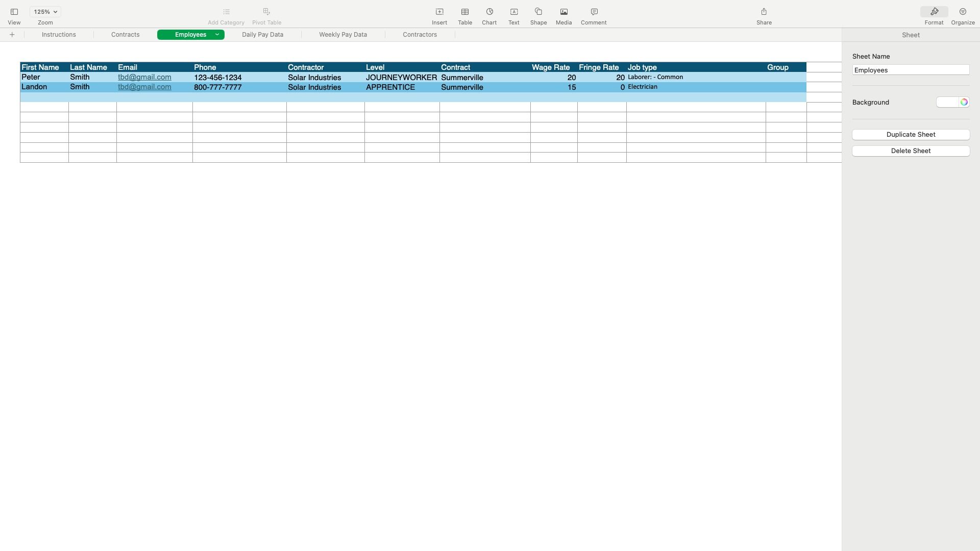
Task: Open the View sidebar menu icon
Action: tap(14, 12)
